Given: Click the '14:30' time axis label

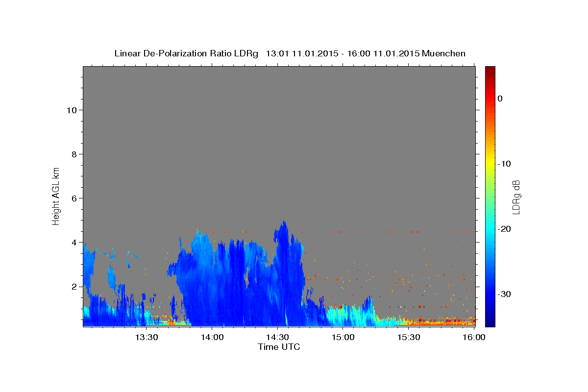Looking at the screenshot, I should pyautogui.click(x=277, y=338).
